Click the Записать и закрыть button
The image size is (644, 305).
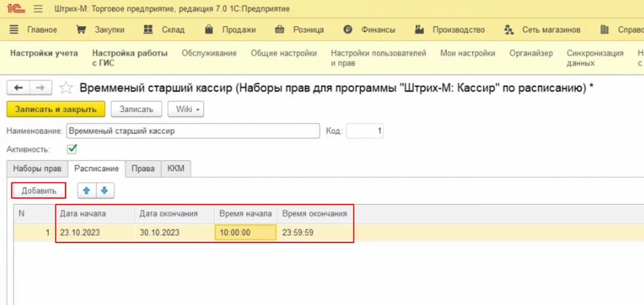[x=55, y=109]
